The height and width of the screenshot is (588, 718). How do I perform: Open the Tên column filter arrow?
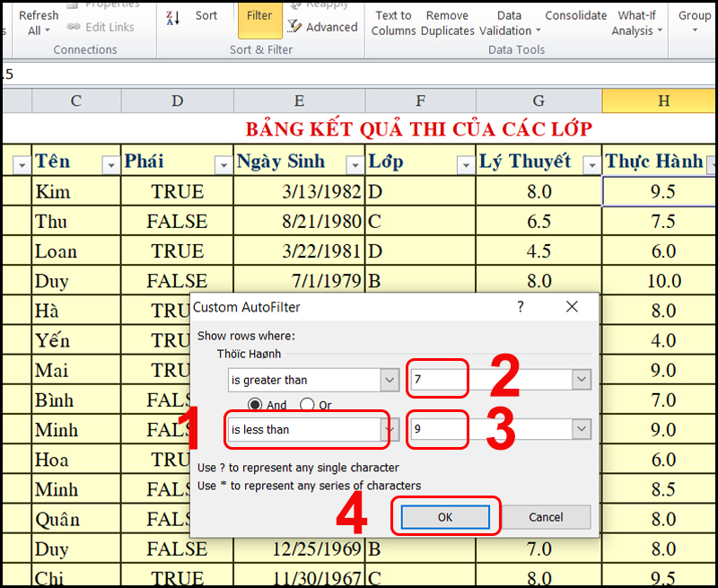click(110, 164)
